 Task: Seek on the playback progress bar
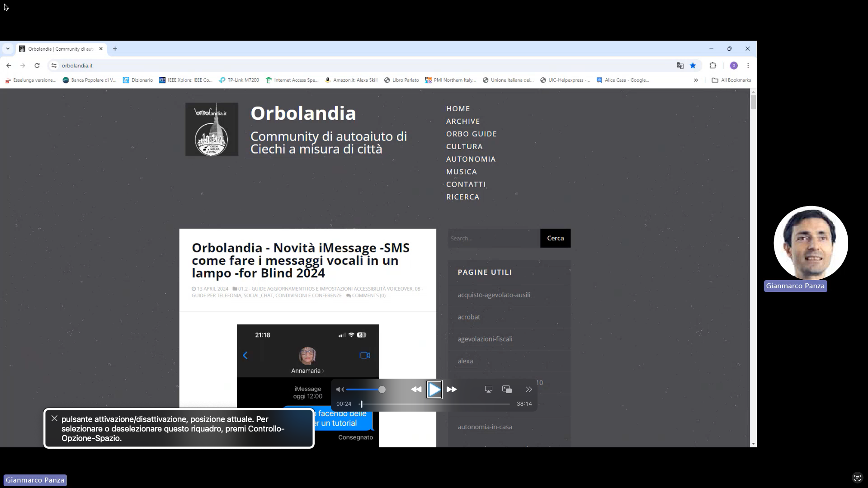click(x=434, y=404)
